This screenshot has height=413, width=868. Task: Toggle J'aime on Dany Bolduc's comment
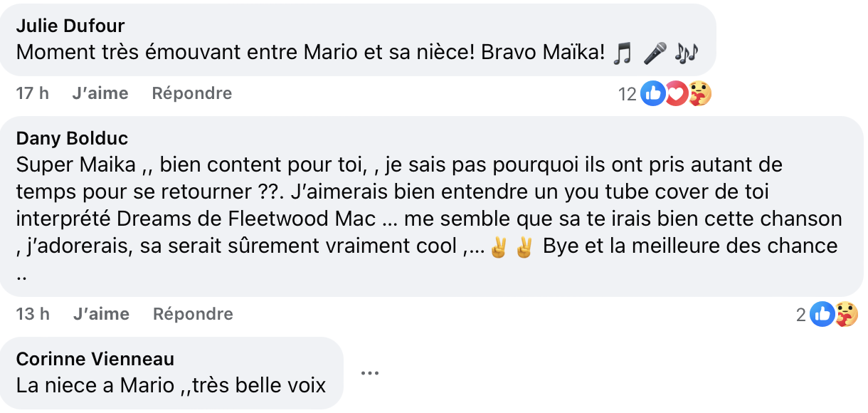tap(101, 314)
